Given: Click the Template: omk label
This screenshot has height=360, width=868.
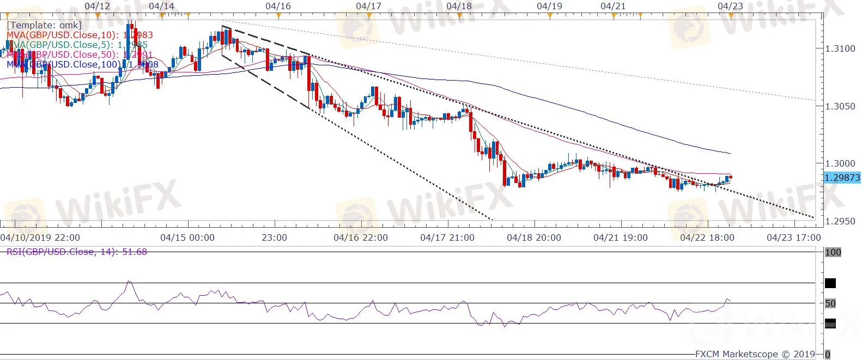Looking at the screenshot, I should (44, 25).
